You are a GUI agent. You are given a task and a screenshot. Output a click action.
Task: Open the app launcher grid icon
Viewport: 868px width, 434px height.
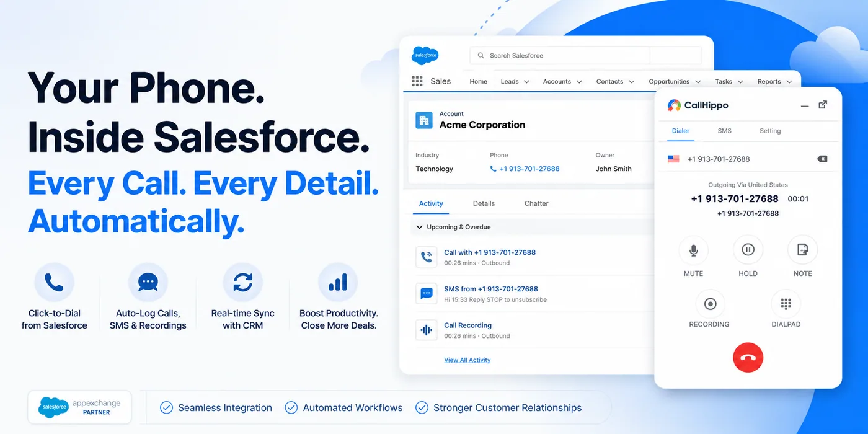coord(417,81)
